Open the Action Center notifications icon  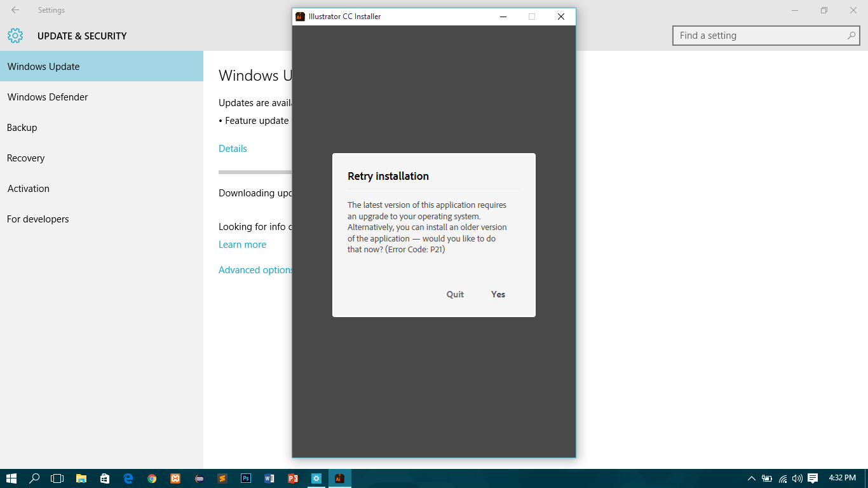tap(813, 478)
